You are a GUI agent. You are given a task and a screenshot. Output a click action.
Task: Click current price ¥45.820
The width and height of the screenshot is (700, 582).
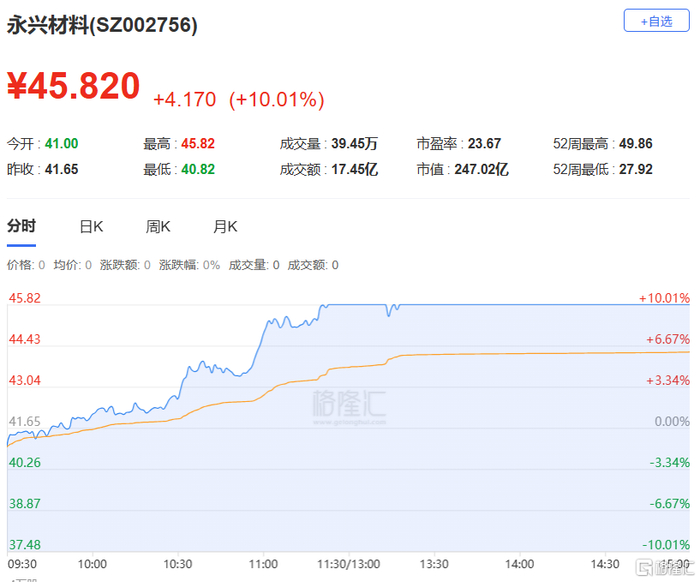pyautogui.click(x=74, y=86)
